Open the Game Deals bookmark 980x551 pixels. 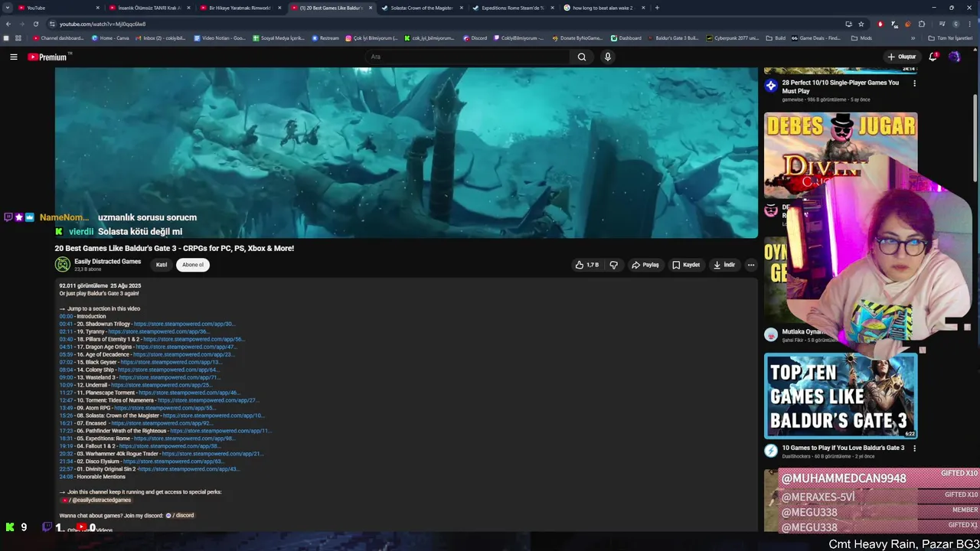tap(816, 38)
